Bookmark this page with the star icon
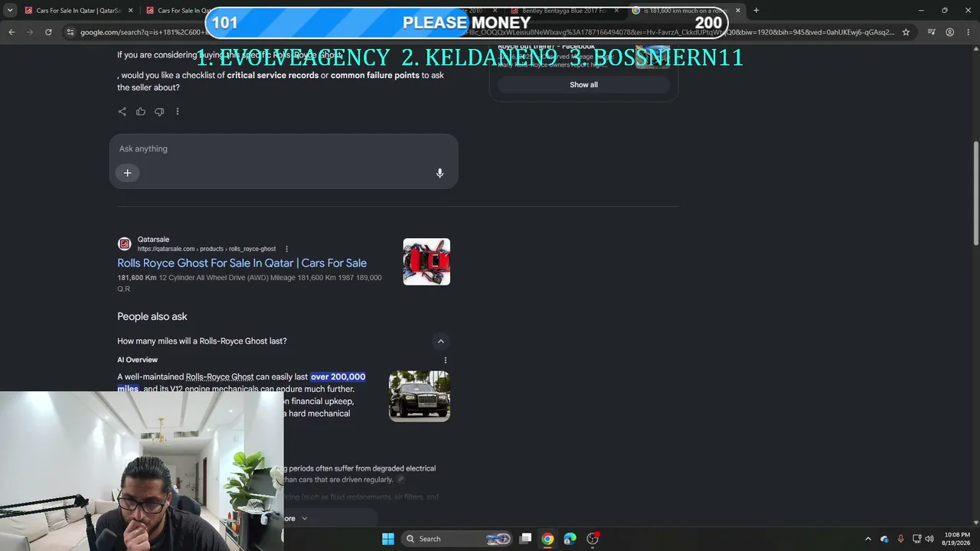Viewport: 980px width, 551px height. (906, 32)
